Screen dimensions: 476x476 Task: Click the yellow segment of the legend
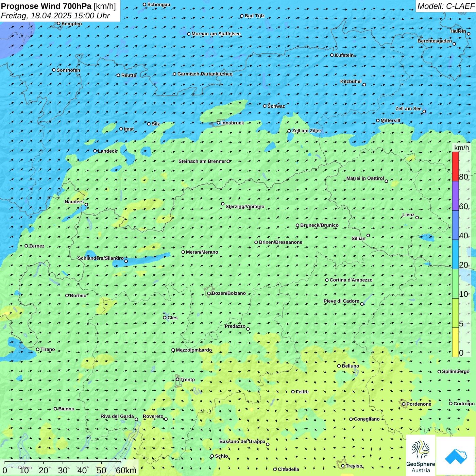[455, 342]
